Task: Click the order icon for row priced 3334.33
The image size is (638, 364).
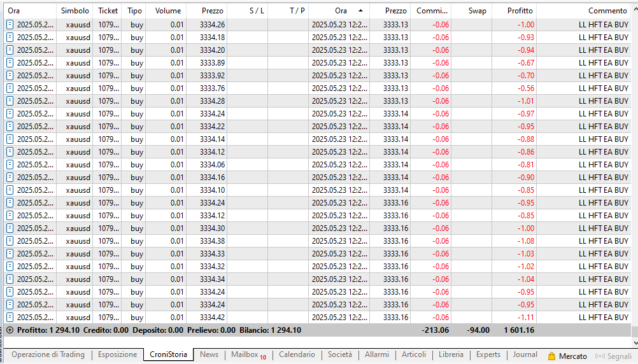Action: 10,254
